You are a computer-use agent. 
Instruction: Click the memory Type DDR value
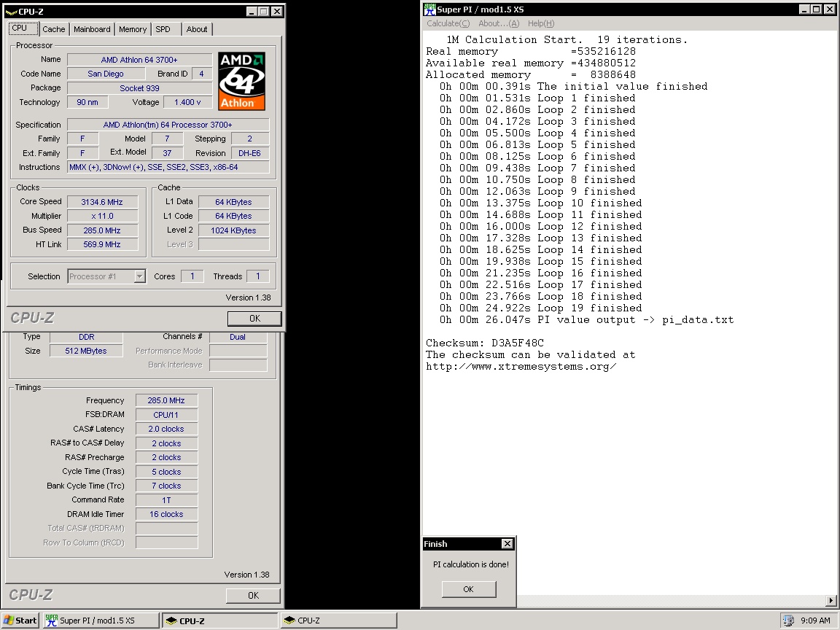(x=86, y=337)
